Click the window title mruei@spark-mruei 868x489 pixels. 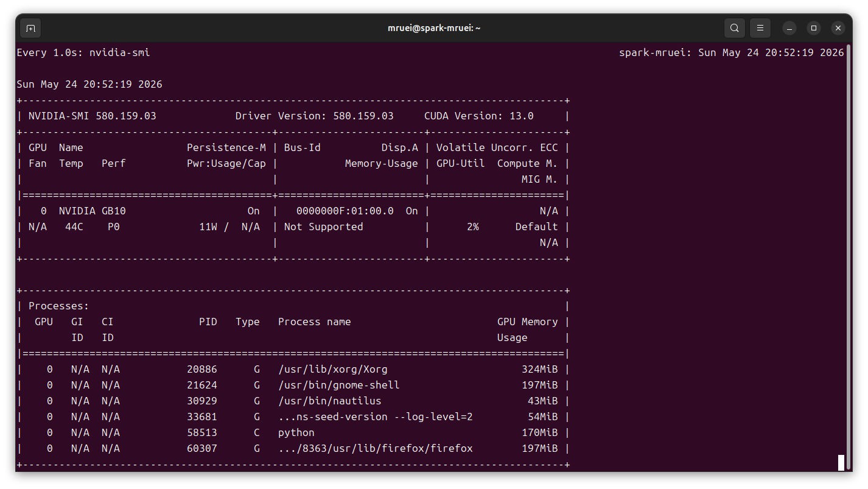[434, 28]
